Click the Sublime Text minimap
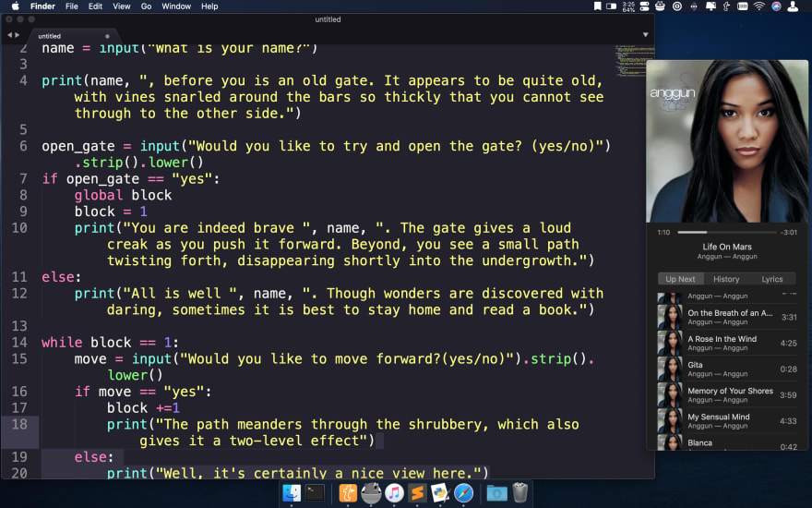Image resolution: width=812 pixels, height=508 pixels. tap(634, 61)
